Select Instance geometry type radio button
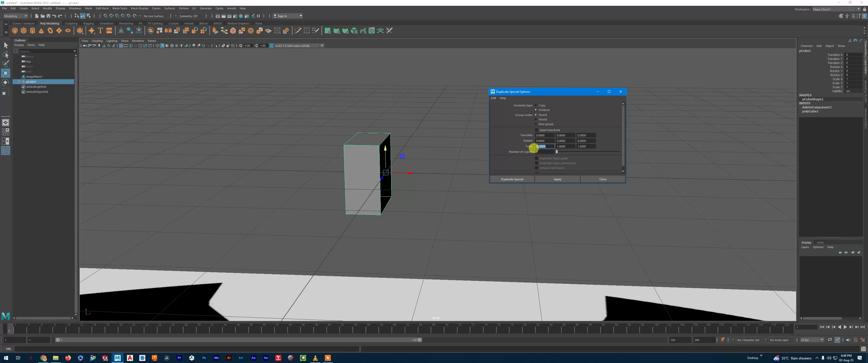This screenshot has width=868, height=363. tap(536, 110)
